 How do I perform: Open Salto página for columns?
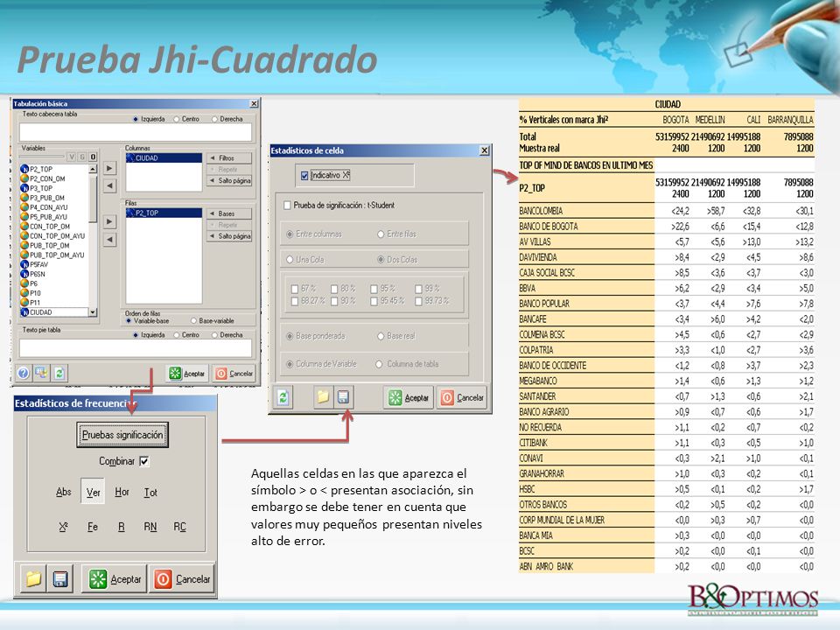pyautogui.click(x=228, y=181)
